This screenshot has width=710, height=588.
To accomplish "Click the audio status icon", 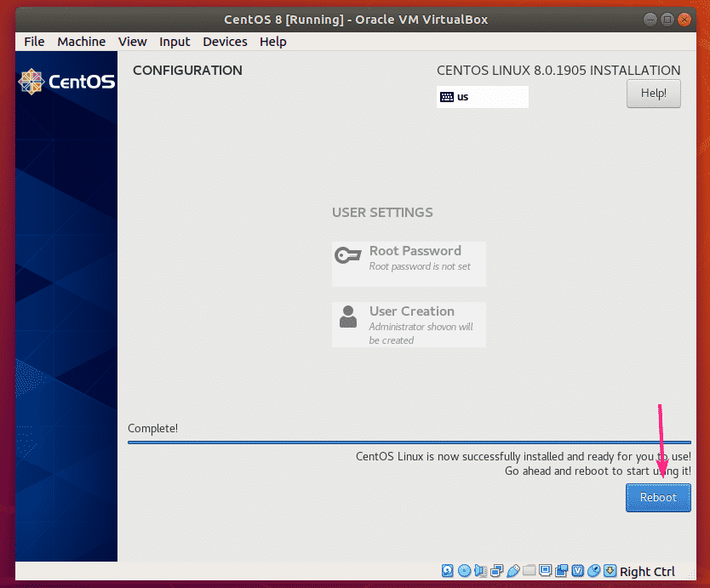I will coord(480,571).
